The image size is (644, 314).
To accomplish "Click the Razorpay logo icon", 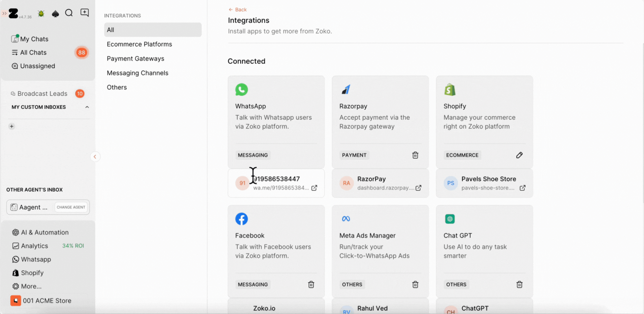I will [346, 90].
